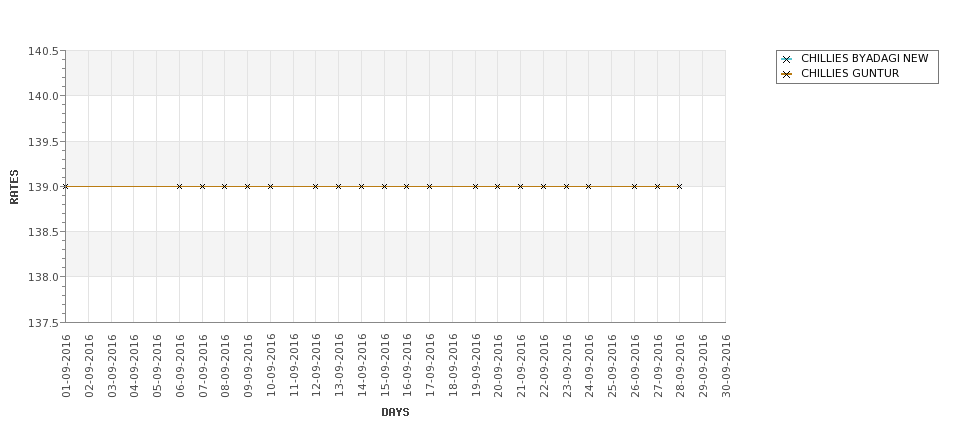This screenshot has width=975, height=429.
Task: Click the data point marker at 06-09-2016
Action: pyautogui.click(x=180, y=187)
